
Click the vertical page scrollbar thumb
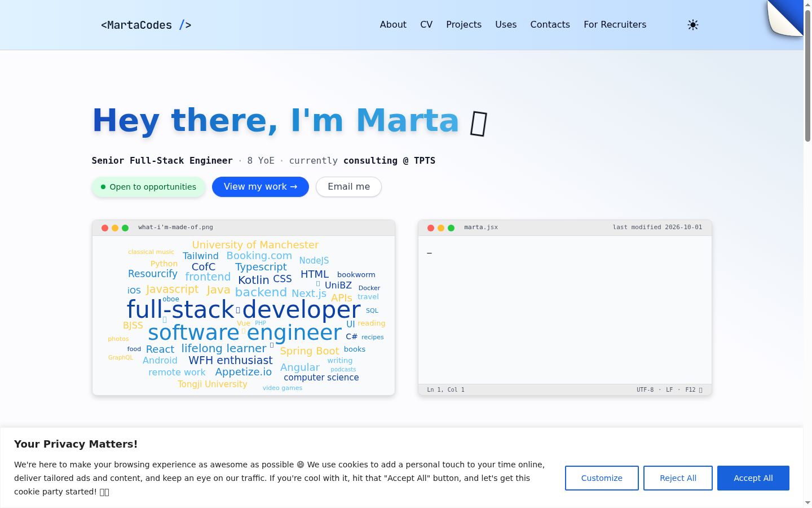807,75
